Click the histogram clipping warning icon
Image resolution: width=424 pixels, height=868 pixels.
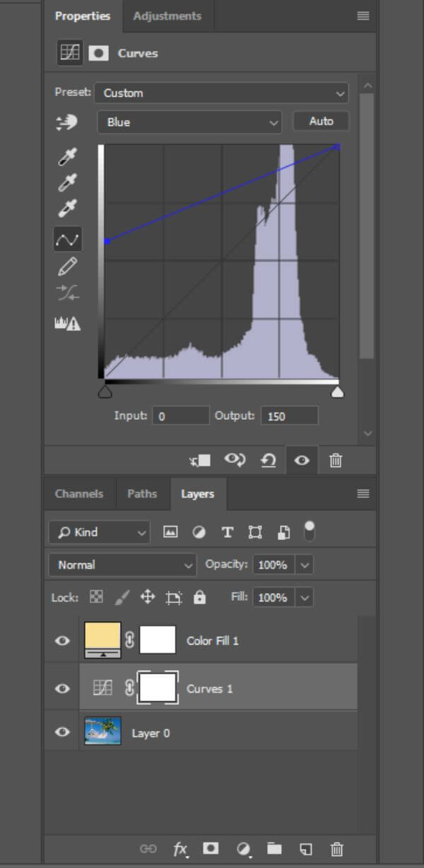pos(67,323)
